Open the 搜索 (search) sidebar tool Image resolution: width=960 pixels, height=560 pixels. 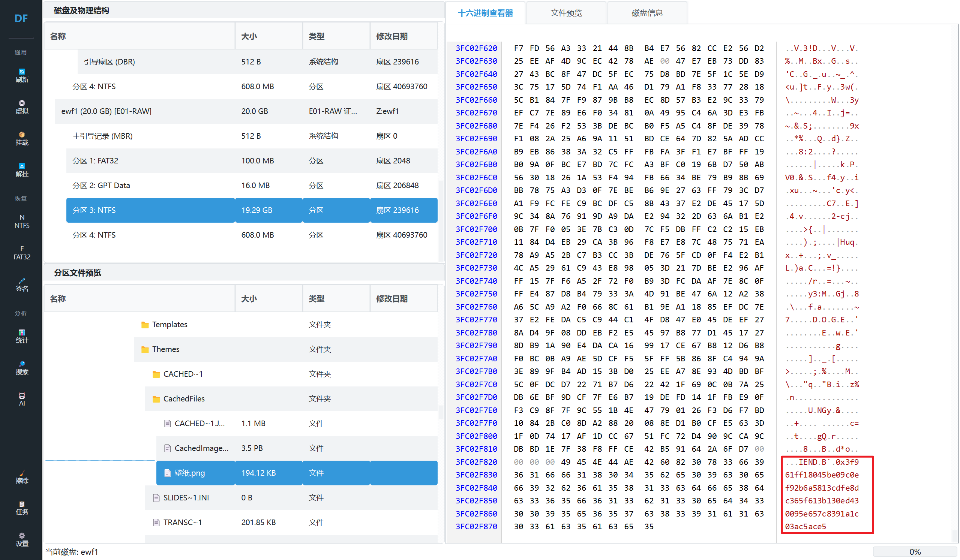(22, 368)
